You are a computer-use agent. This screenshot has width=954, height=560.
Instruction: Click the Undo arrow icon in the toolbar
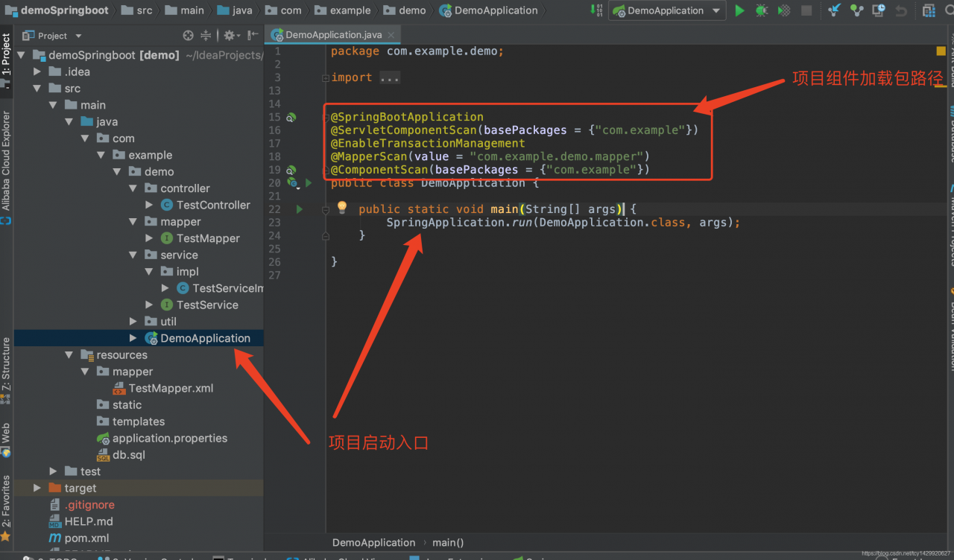pyautogui.click(x=901, y=10)
